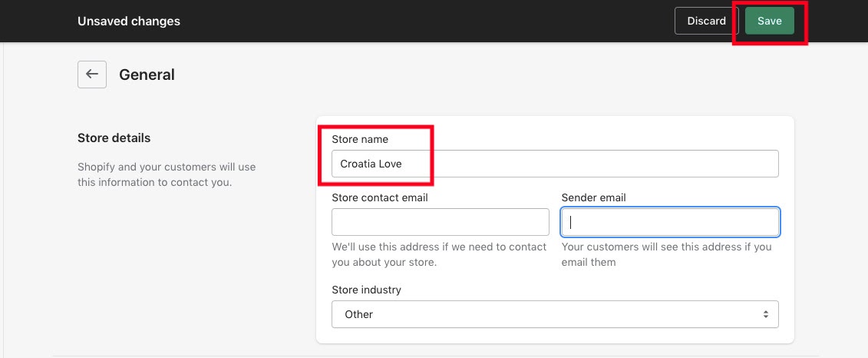Click the helper text under Sender email

click(x=666, y=254)
